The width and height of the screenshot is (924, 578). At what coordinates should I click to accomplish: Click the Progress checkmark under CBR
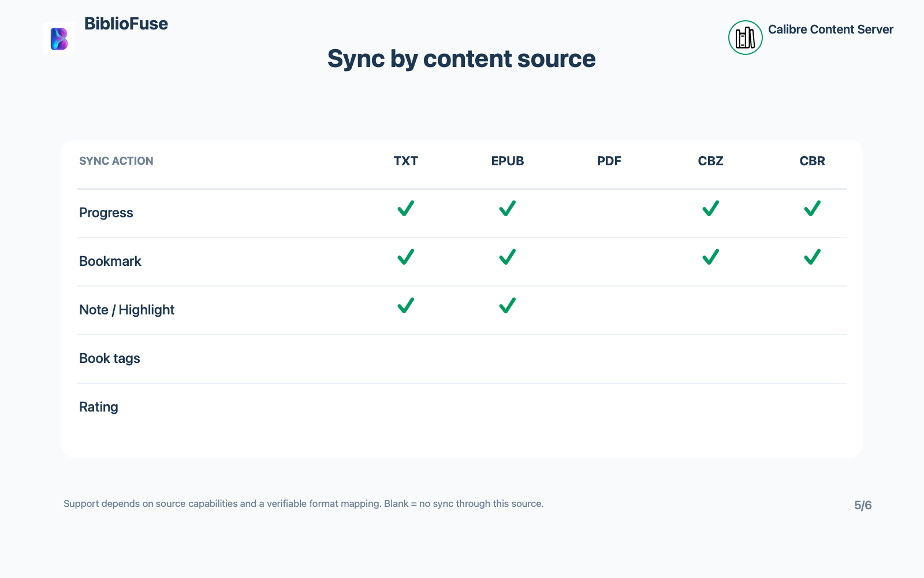pos(813,208)
